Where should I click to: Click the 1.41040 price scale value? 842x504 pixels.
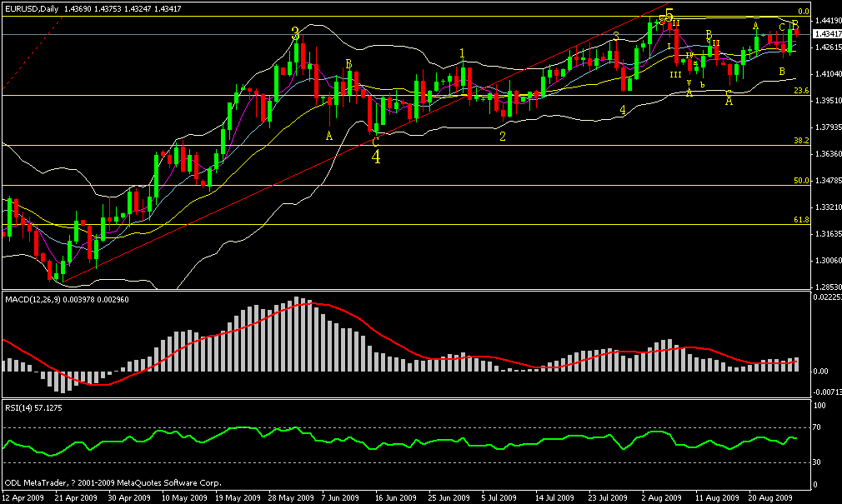point(828,74)
